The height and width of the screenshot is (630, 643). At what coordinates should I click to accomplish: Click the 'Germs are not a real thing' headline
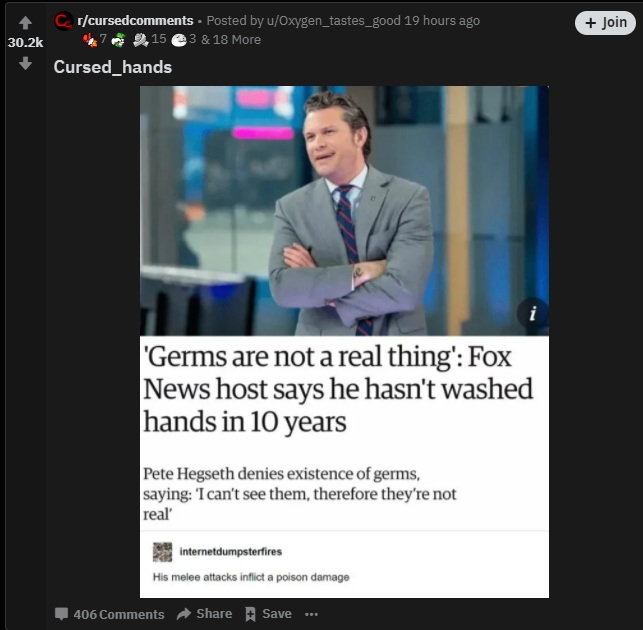pyautogui.click(x=337, y=389)
